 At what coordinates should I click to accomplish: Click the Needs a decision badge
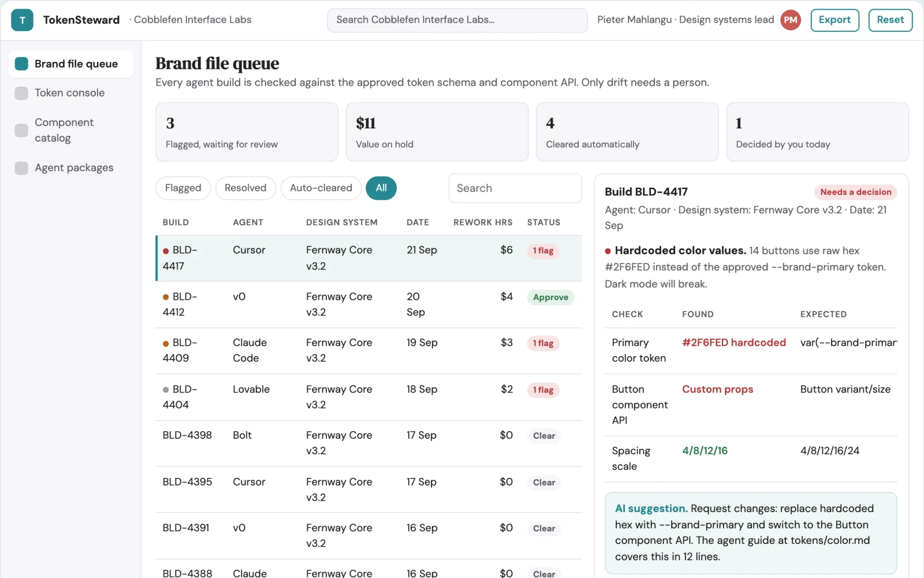(855, 192)
